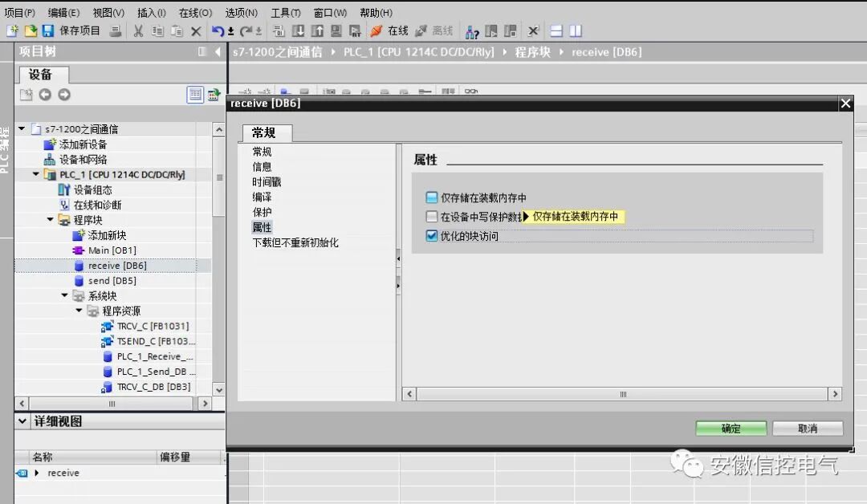Click the Open project icon
Viewport: 867px width, 504px height.
click(31, 31)
